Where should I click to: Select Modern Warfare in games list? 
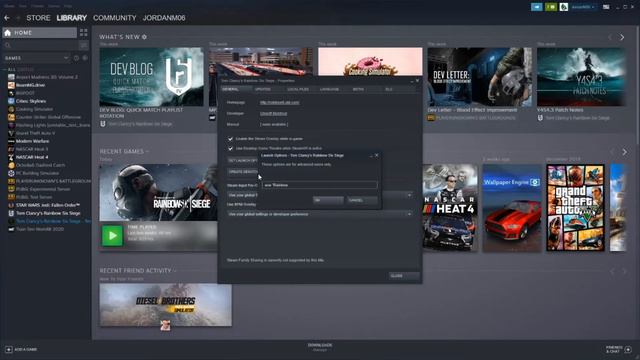(x=33, y=141)
